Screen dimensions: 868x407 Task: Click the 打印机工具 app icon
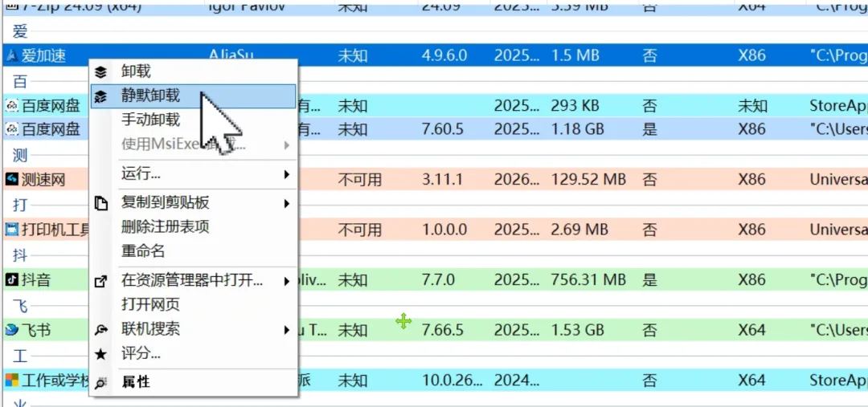point(11,229)
